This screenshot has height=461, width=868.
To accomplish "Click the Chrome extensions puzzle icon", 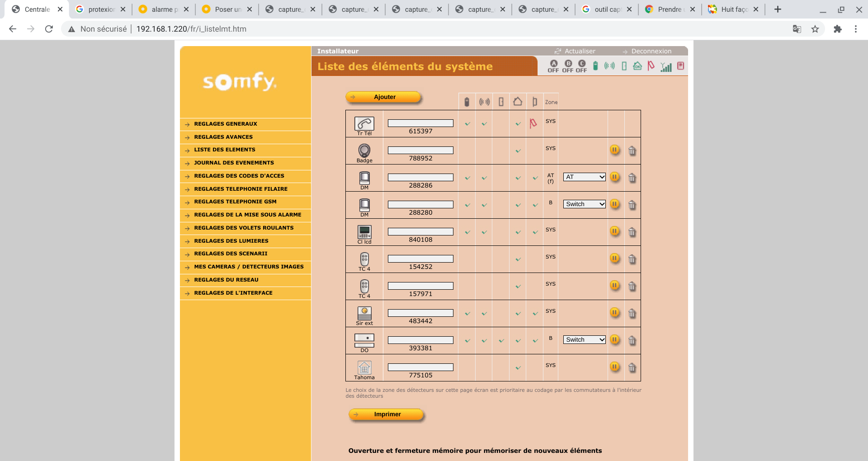I will tap(838, 29).
